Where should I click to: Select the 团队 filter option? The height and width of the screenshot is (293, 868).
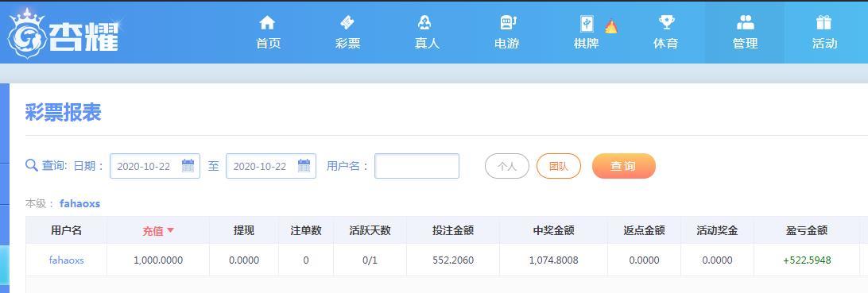point(559,166)
